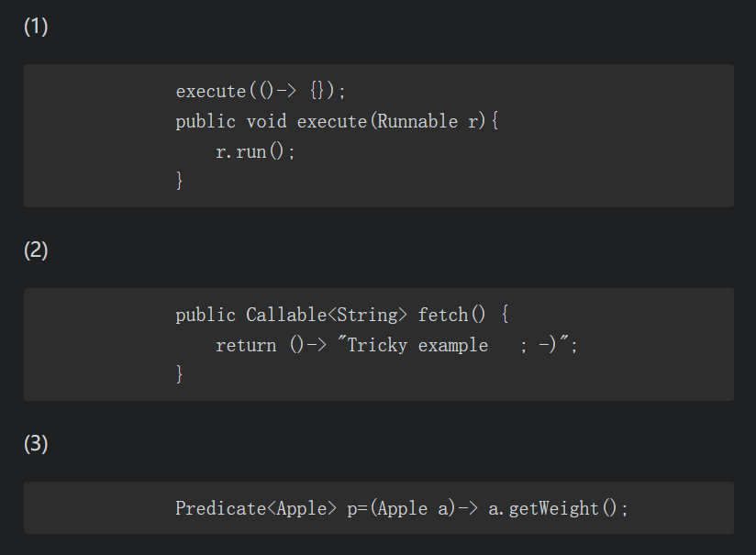Click the public keyword before void
This screenshot has height=555, width=756.
click(x=206, y=121)
